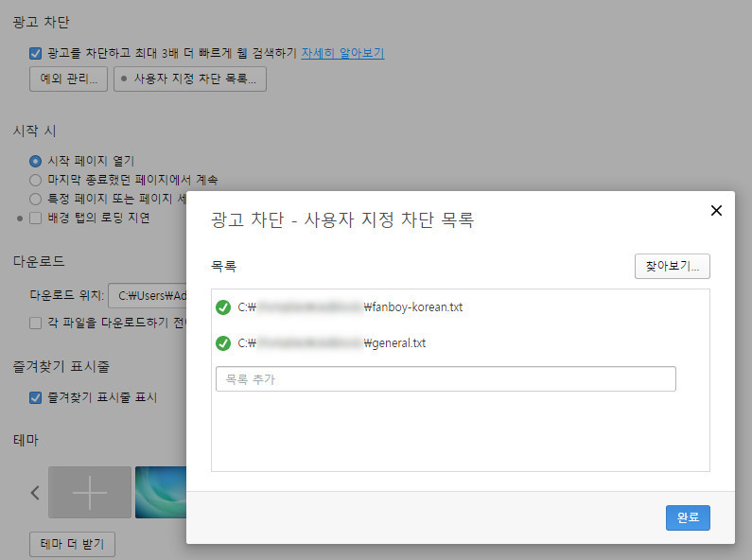Click green check icon beside fanboy-korean.txt
The width and height of the screenshot is (752, 560).
pyautogui.click(x=223, y=307)
